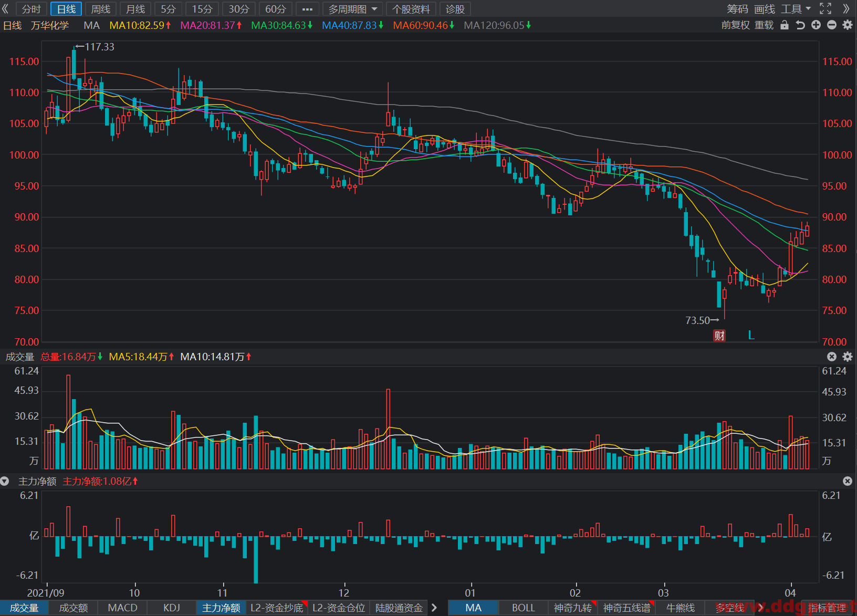Zoom in chart with the plus icon

tap(816, 25)
